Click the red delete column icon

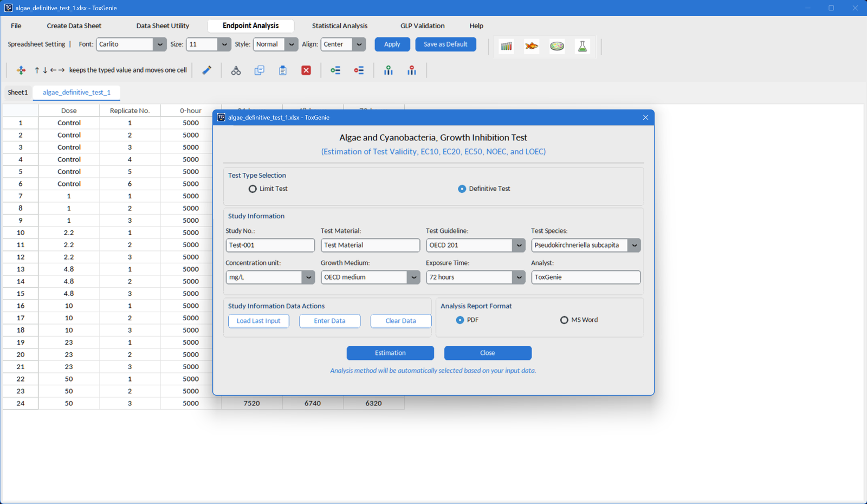pos(412,70)
